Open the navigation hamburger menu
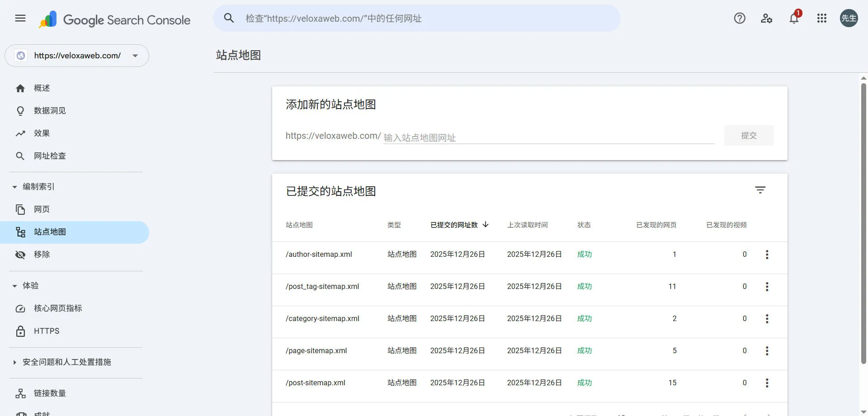The width and height of the screenshot is (868, 416). 20,18
